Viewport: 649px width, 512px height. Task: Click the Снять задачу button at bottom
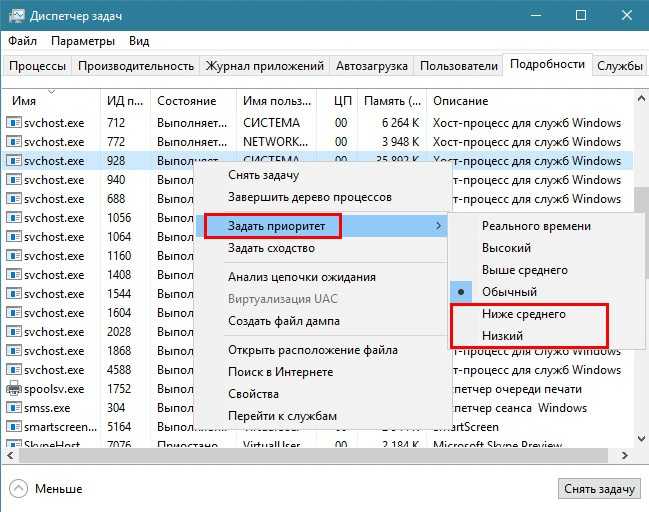pos(599,489)
